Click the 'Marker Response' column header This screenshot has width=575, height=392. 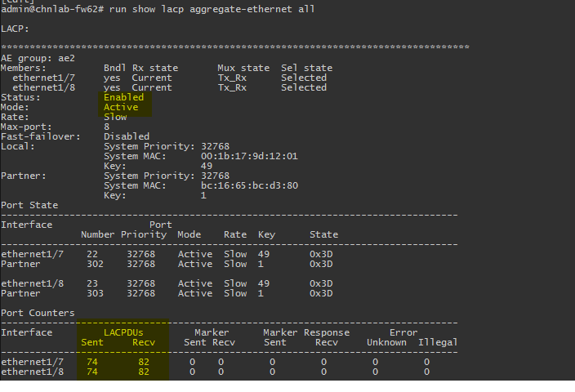click(306, 332)
